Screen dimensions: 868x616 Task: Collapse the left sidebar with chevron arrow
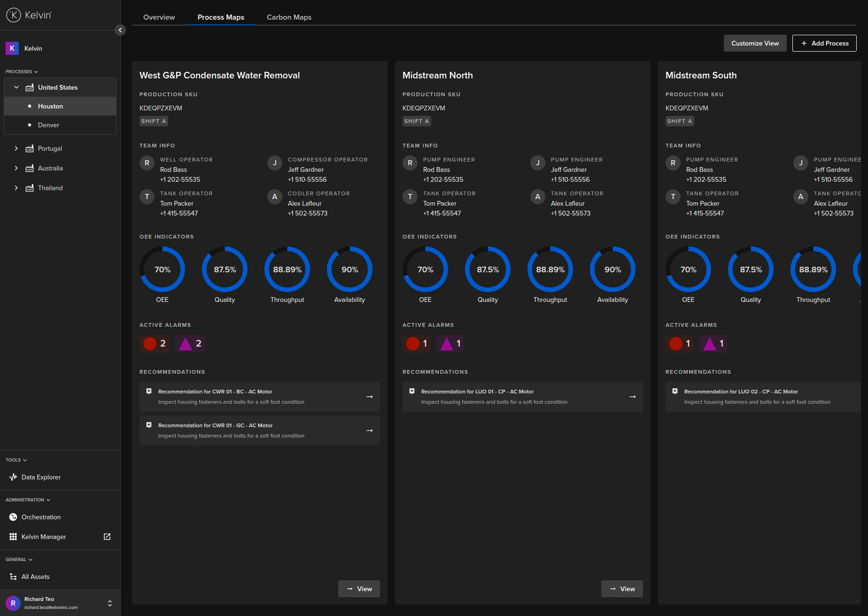click(120, 30)
